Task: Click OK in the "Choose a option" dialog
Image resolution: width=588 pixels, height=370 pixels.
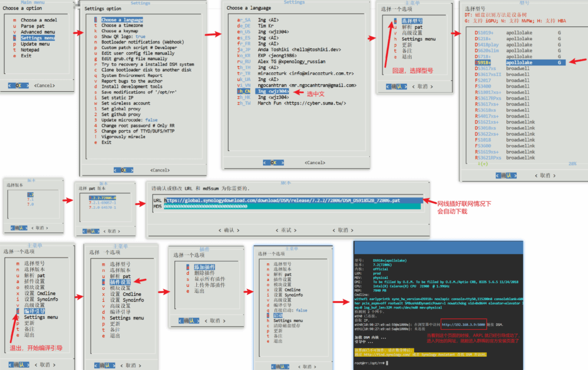Action: click(18, 85)
